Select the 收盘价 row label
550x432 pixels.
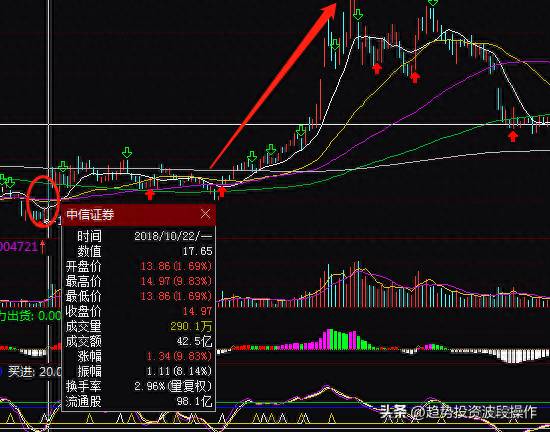pyautogui.click(x=83, y=311)
